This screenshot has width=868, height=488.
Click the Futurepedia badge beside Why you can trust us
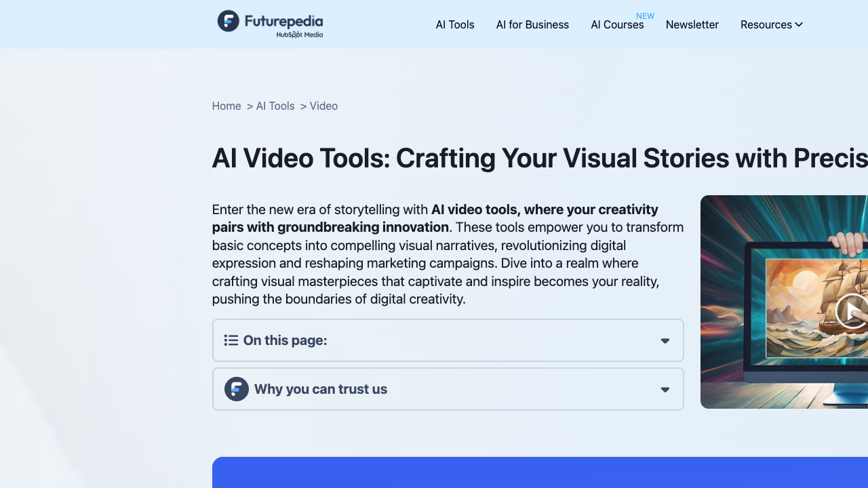237,389
